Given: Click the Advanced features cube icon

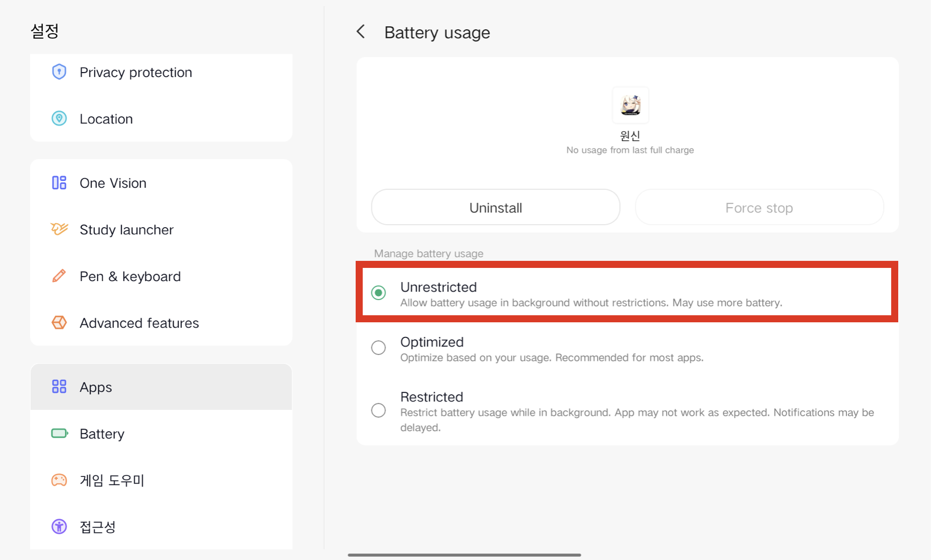Looking at the screenshot, I should pos(59,322).
